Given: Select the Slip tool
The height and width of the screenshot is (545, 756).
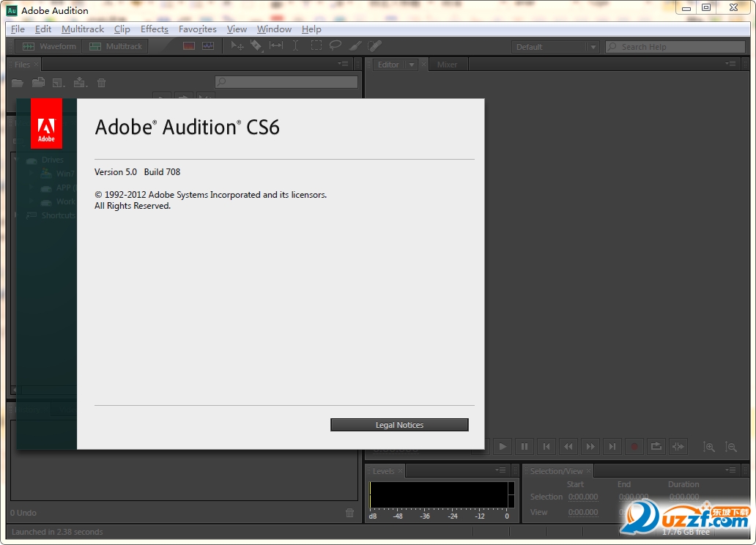Looking at the screenshot, I should coord(275,46).
